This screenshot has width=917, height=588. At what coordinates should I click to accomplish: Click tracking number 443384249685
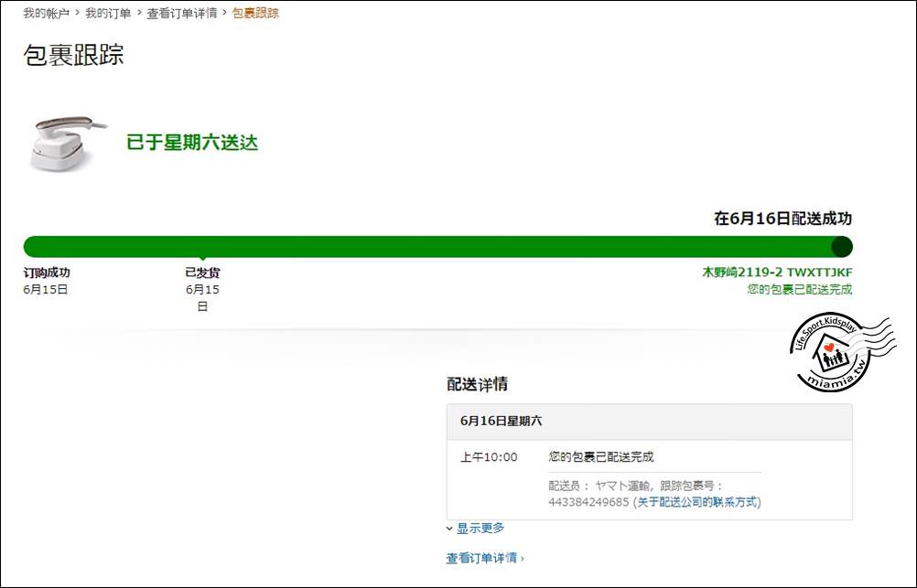click(588, 502)
